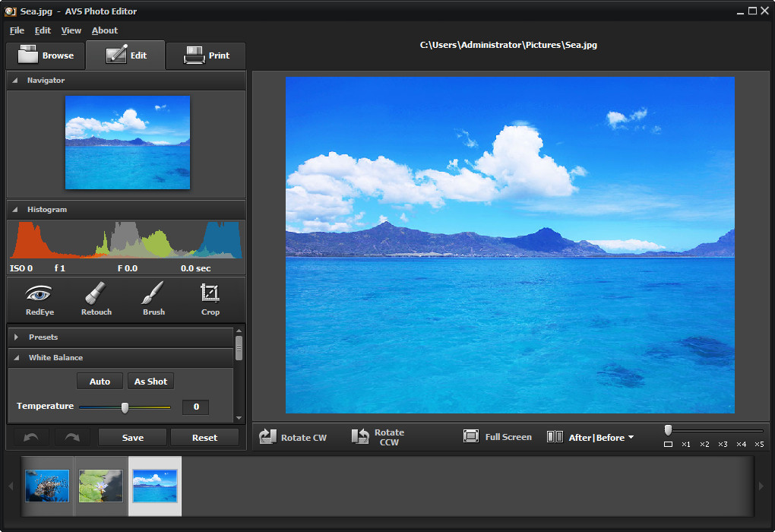Click the Rotate CW icon
Viewport: 775px width, 532px height.
pyautogui.click(x=268, y=436)
